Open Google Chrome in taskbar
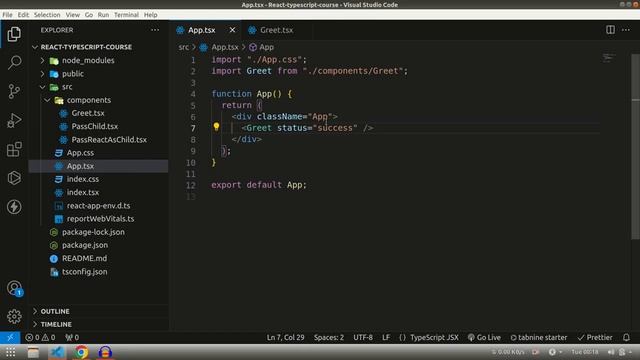Image resolution: width=640 pixels, height=360 pixels. point(81,352)
